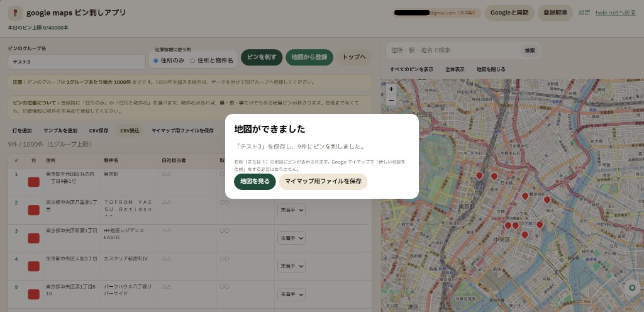Image resolution: width=644 pixels, height=312 pixels.
Task: Click the 検索 button in map search
Action: pyautogui.click(x=530, y=50)
